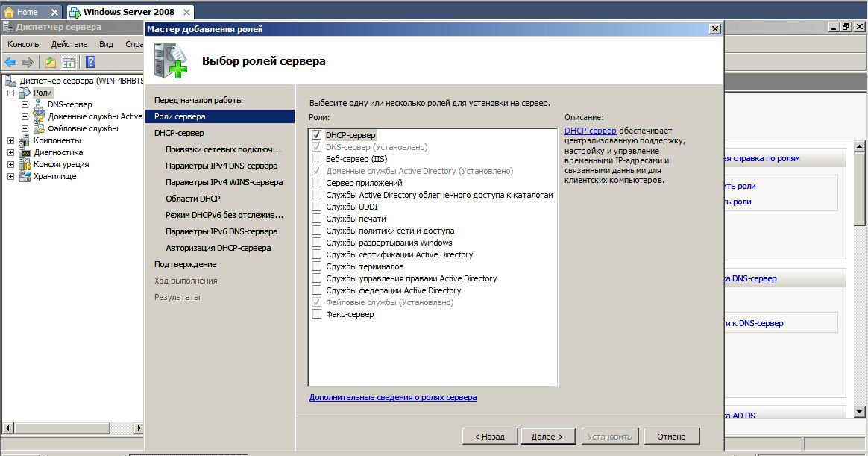868x456 pixels.
Task: Click the Диагностика tree icon
Action: 25,152
